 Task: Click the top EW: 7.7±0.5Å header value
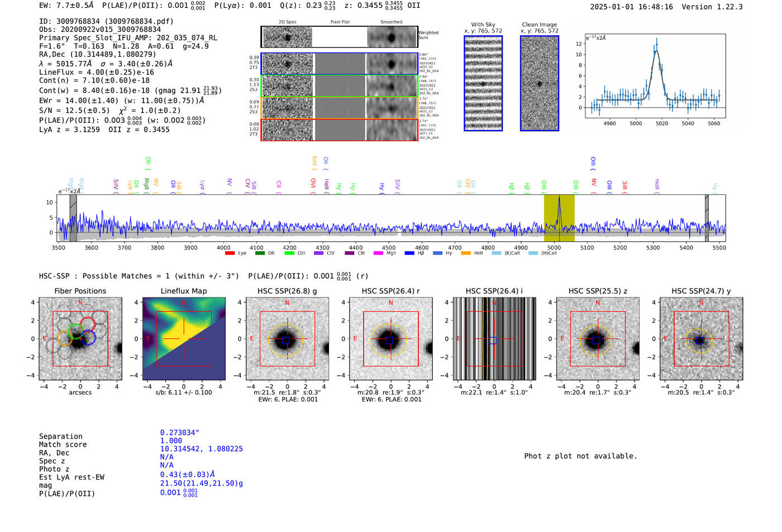pyautogui.click(x=66, y=5)
